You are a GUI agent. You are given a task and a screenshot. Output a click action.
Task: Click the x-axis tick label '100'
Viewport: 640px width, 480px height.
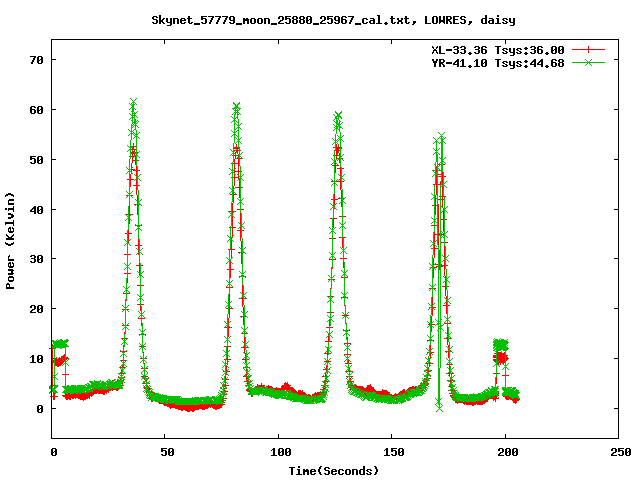point(281,452)
